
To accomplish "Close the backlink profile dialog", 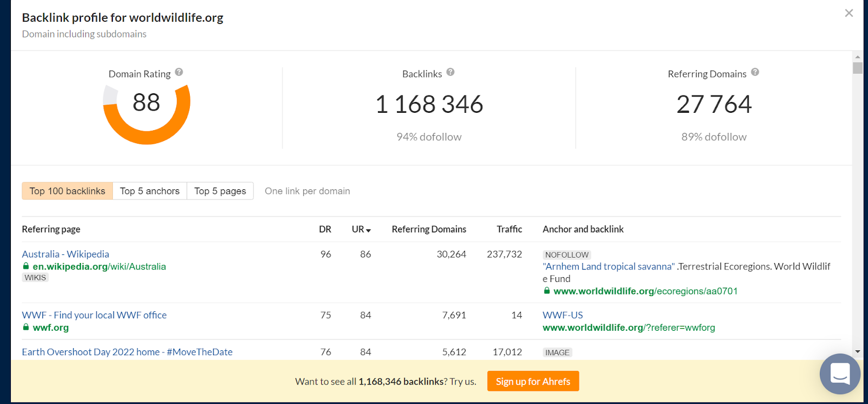I will click(849, 13).
